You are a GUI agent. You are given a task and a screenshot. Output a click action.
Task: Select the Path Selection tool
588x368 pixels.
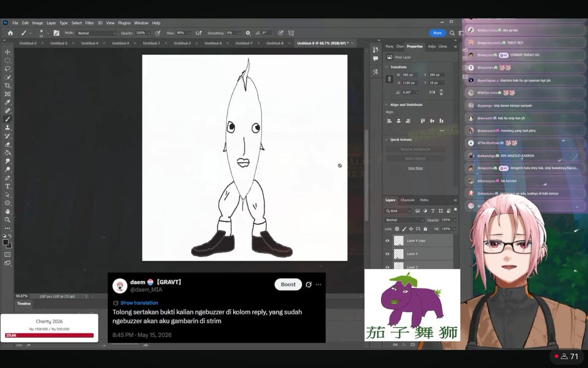click(7, 194)
